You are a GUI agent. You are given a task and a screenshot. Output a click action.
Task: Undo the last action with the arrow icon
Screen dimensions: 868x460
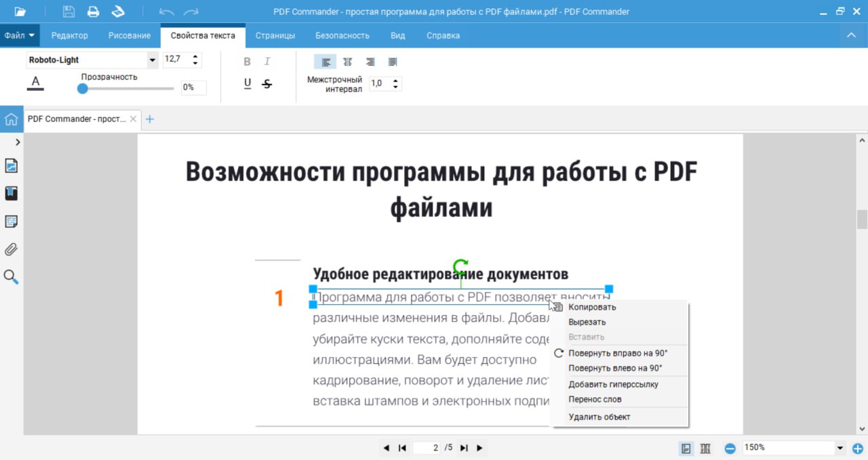click(166, 11)
